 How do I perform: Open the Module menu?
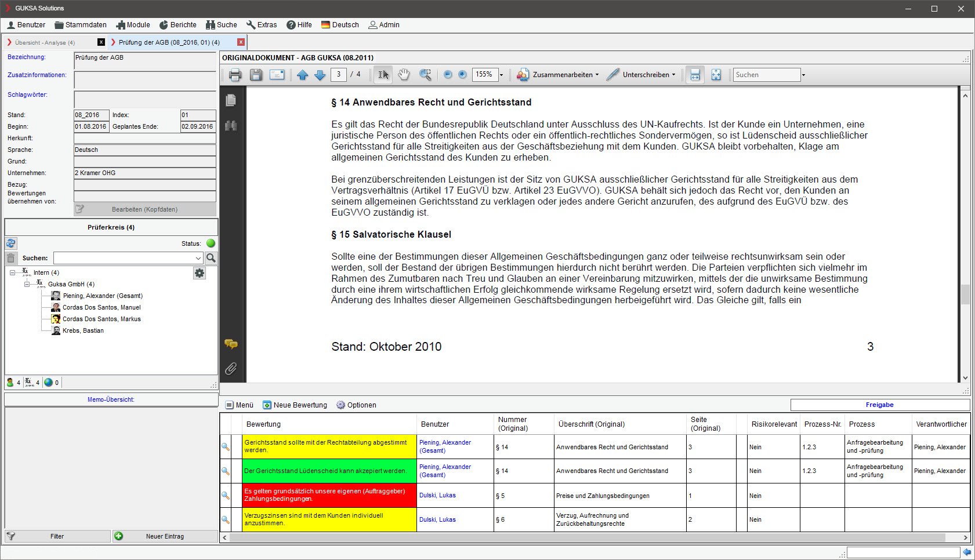[x=133, y=25]
